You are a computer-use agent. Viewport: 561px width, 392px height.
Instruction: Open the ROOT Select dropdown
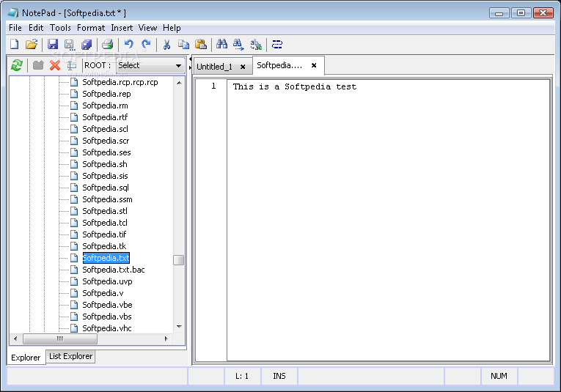pos(150,65)
